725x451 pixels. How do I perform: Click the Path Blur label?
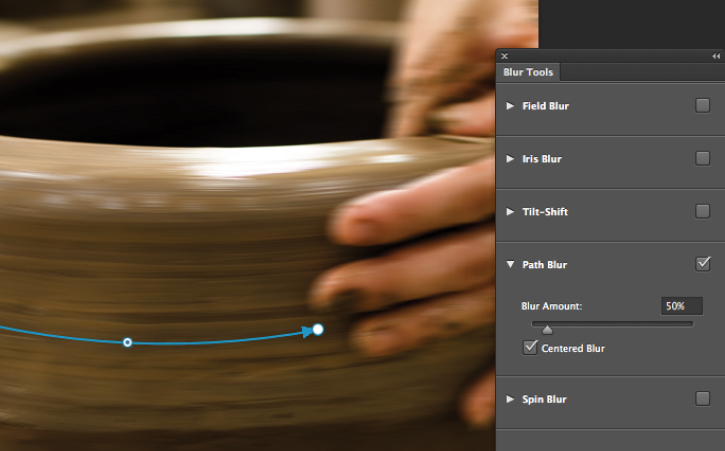pos(545,265)
